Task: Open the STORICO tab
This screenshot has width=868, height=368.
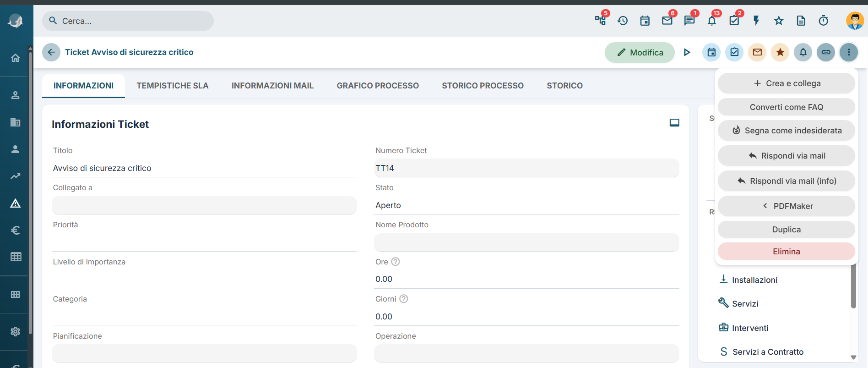Action: click(x=564, y=86)
